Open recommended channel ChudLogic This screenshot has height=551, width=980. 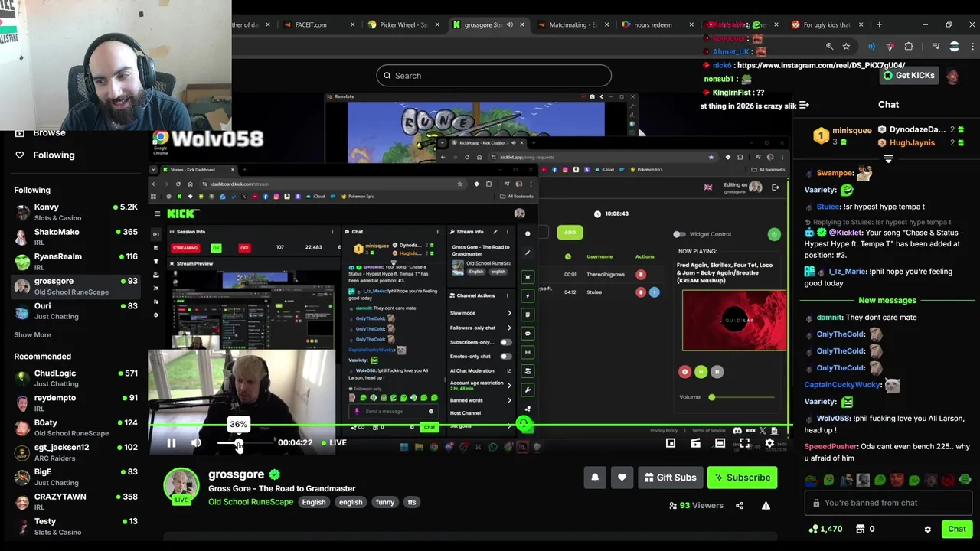pyautogui.click(x=75, y=378)
